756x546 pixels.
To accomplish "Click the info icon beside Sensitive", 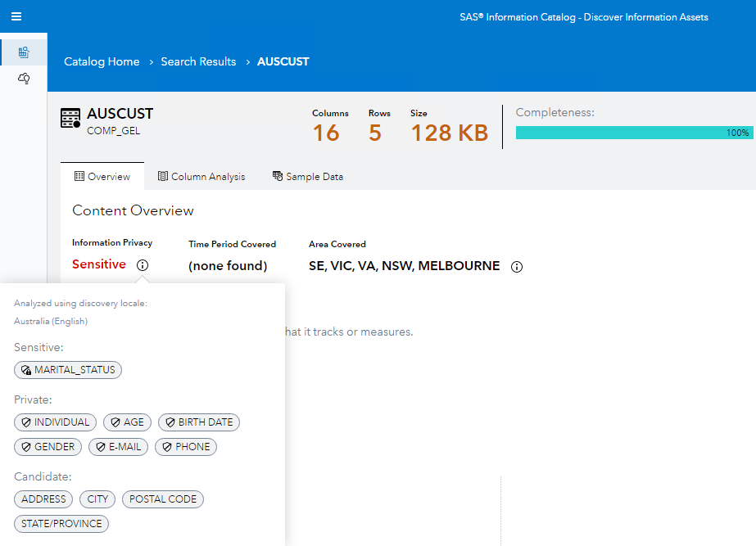I will [143, 265].
